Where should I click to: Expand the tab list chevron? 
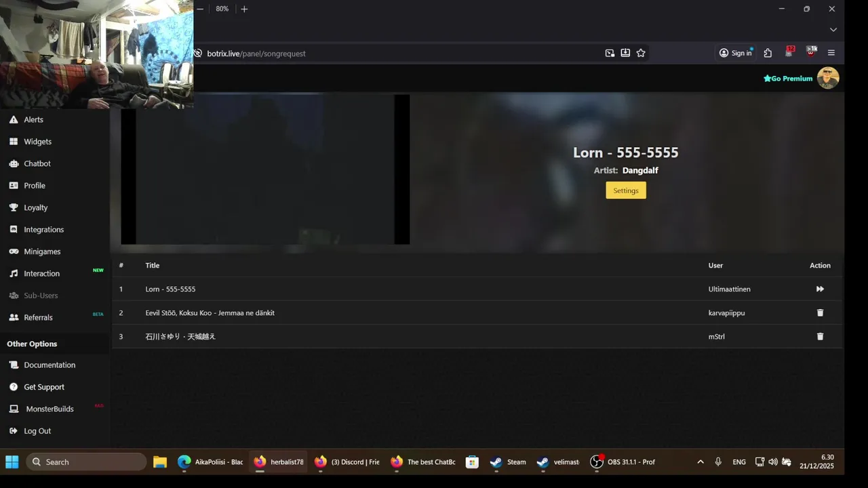click(x=833, y=30)
